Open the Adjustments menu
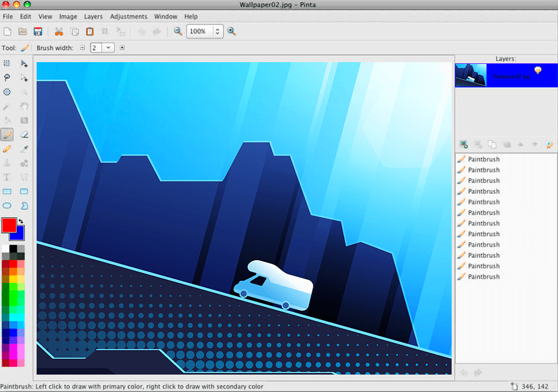The width and height of the screenshot is (558, 392). [128, 16]
